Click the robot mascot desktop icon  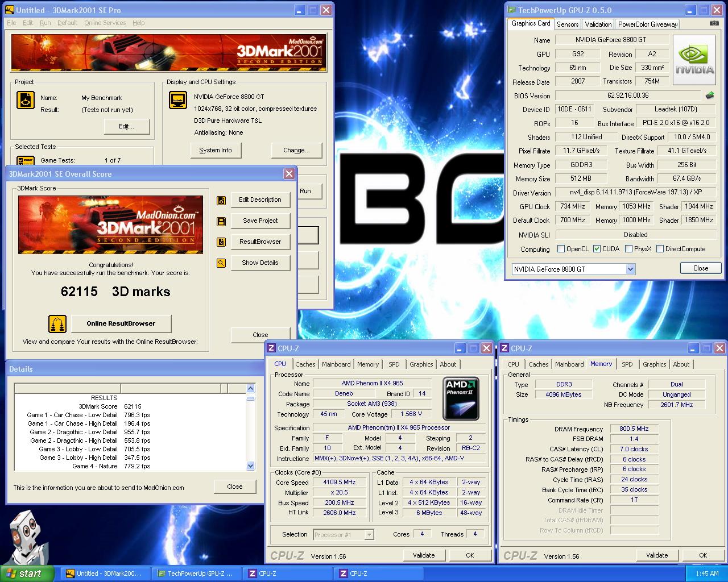point(26,537)
